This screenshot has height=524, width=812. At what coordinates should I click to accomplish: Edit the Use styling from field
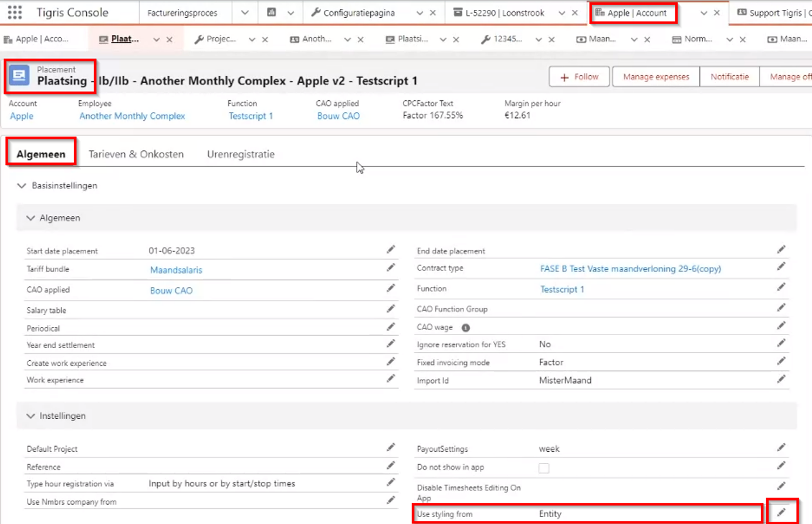(x=781, y=513)
